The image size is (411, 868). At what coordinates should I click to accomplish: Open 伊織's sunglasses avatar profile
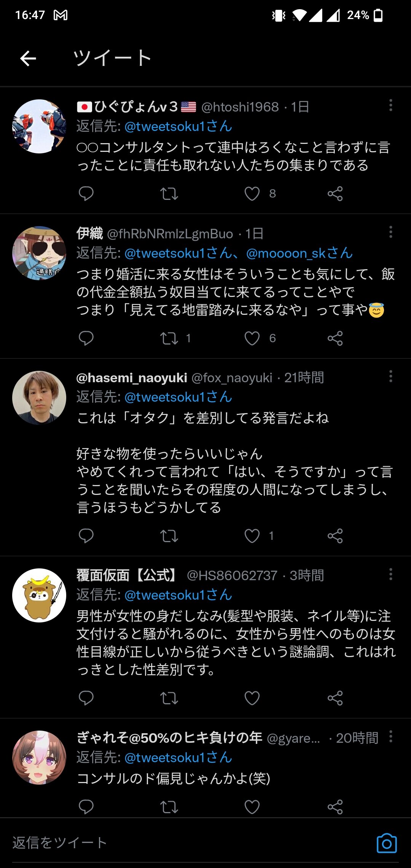coord(39,253)
